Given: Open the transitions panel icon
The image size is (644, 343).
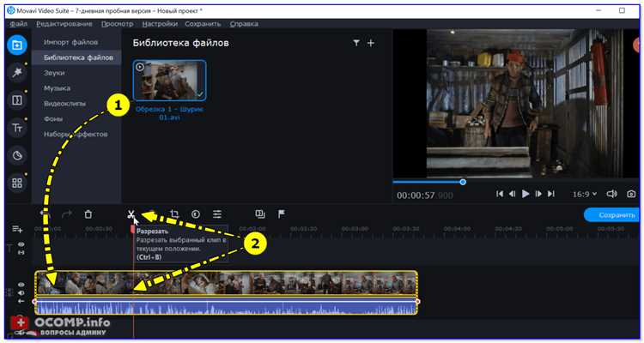Looking at the screenshot, I should (x=17, y=100).
